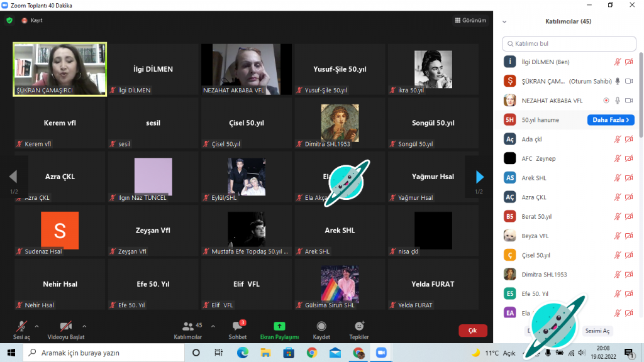Open the Katılımcılar participants icon in toolbar
This screenshot has width=644, height=362.
pyautogui.click(x=188, y=327)
